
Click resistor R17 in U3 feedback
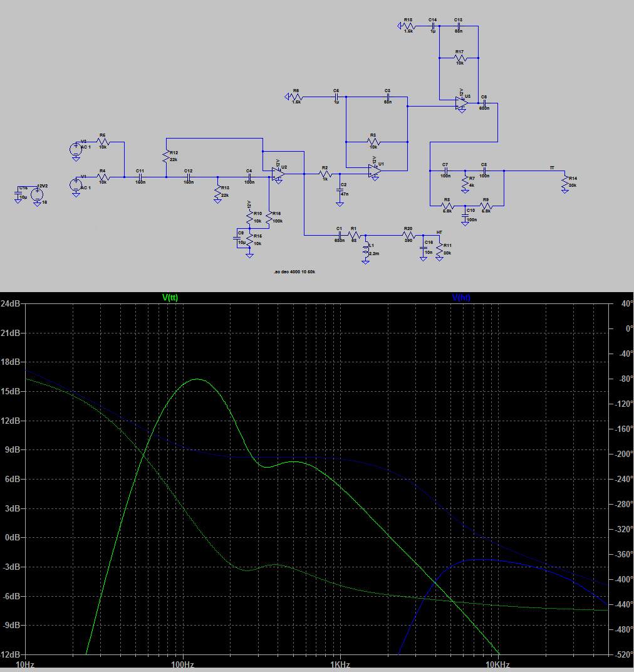coord(460,58)
